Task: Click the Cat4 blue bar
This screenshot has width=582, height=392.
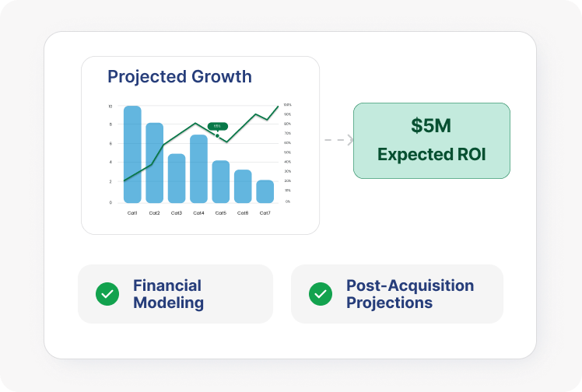Action: point(198,170)
